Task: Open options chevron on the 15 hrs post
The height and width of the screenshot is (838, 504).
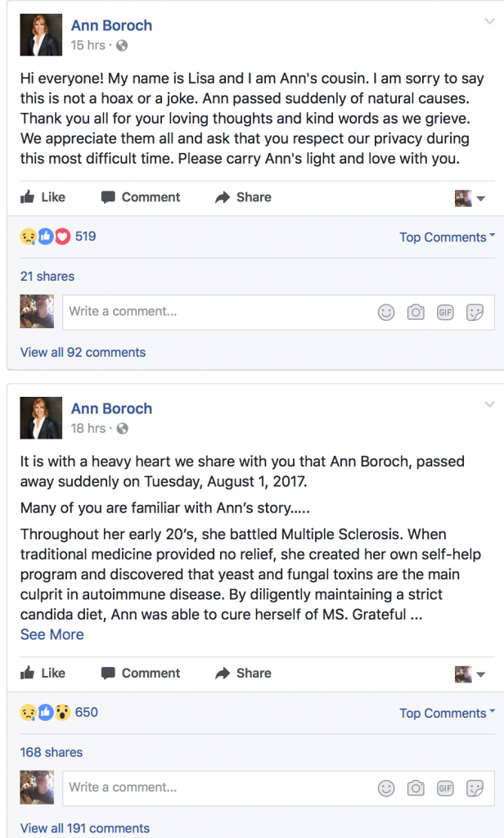Action: tap(489, 21)
